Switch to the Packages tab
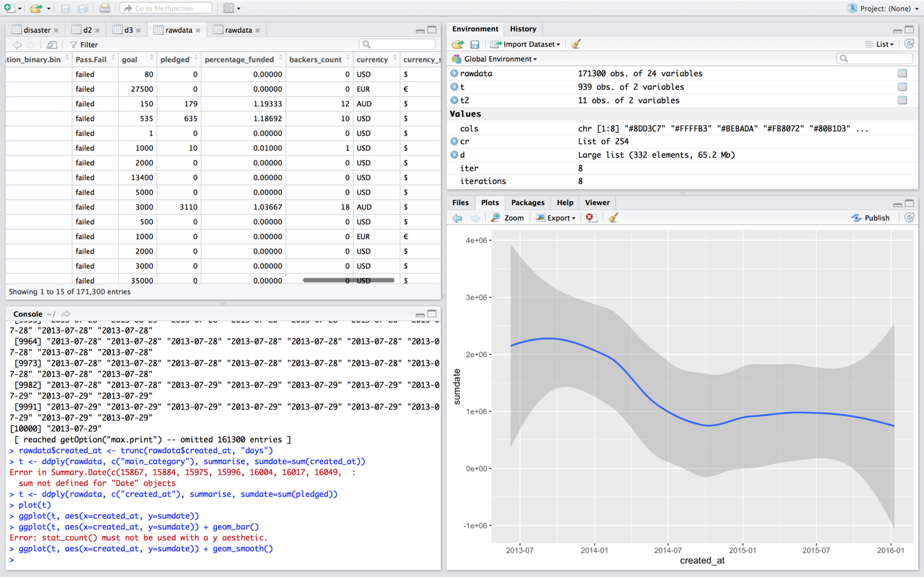This screenshot has height=577, width=924. point(528,203)
